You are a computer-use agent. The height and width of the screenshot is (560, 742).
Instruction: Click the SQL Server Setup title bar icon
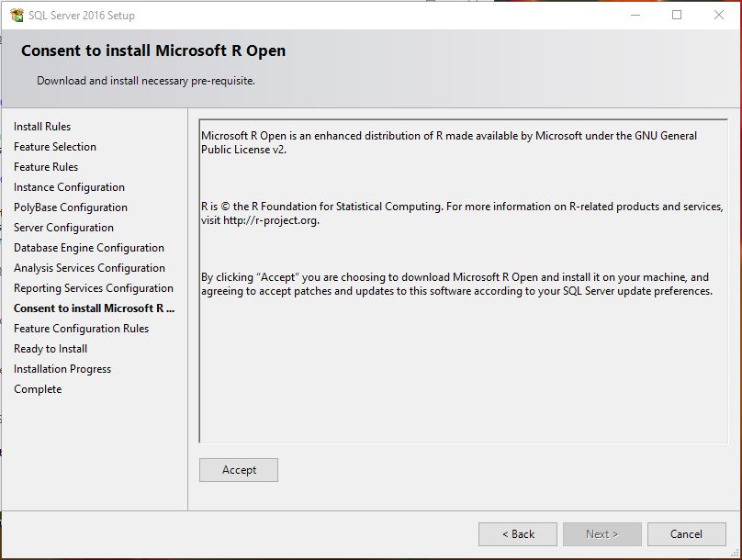pyautogui.click(x=17, y=15)
